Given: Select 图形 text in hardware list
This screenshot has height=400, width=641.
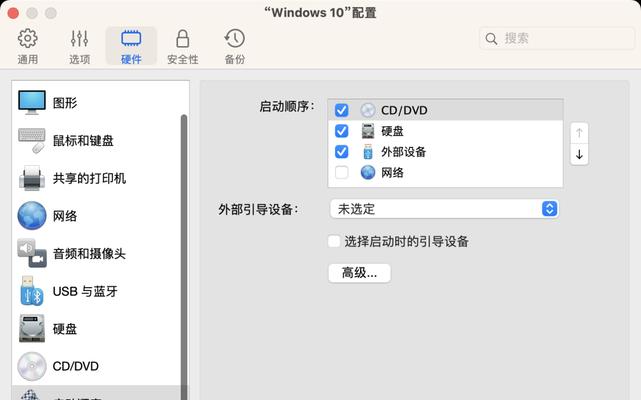Looking at the screenshot, I should pos(65,103).
